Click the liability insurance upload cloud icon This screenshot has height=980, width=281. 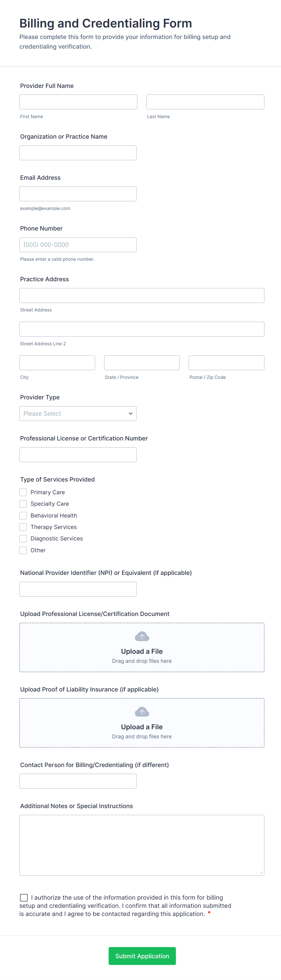click(142, 711)
